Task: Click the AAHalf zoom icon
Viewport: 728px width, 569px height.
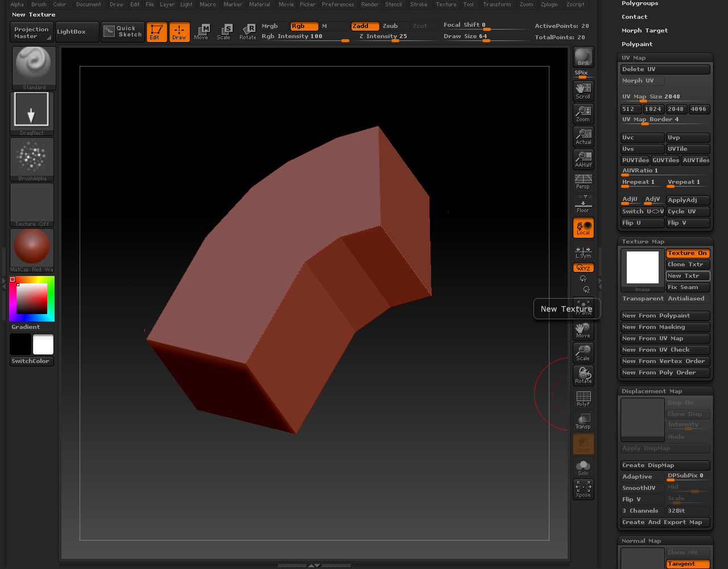Action: [x=583, y=159]
